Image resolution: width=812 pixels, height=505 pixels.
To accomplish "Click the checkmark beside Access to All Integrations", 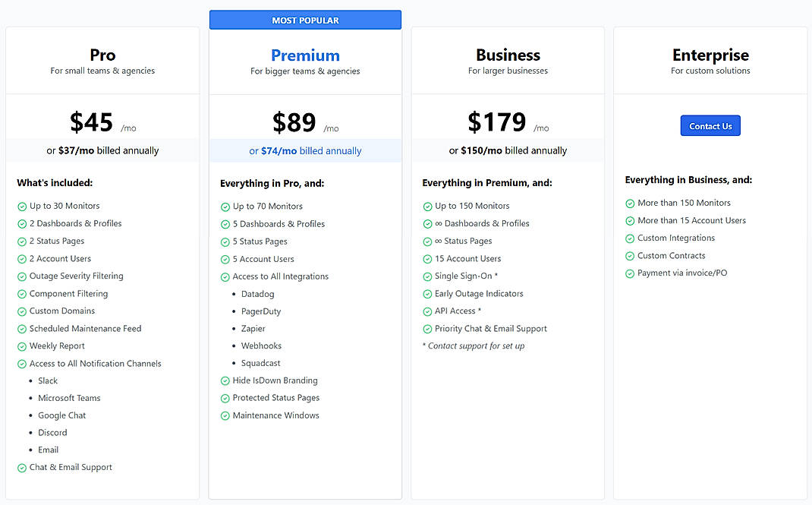I will pos(225,276).
